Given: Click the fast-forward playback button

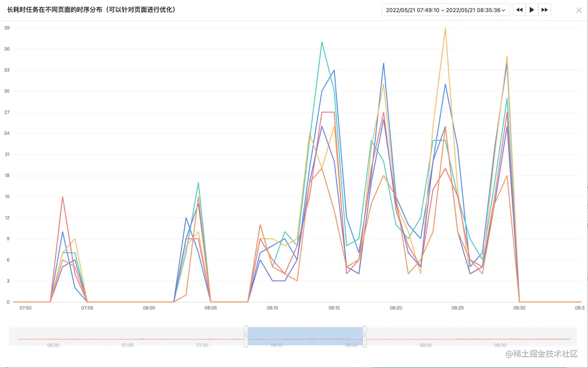Looking at the screenshot, I should coord(545,10).
